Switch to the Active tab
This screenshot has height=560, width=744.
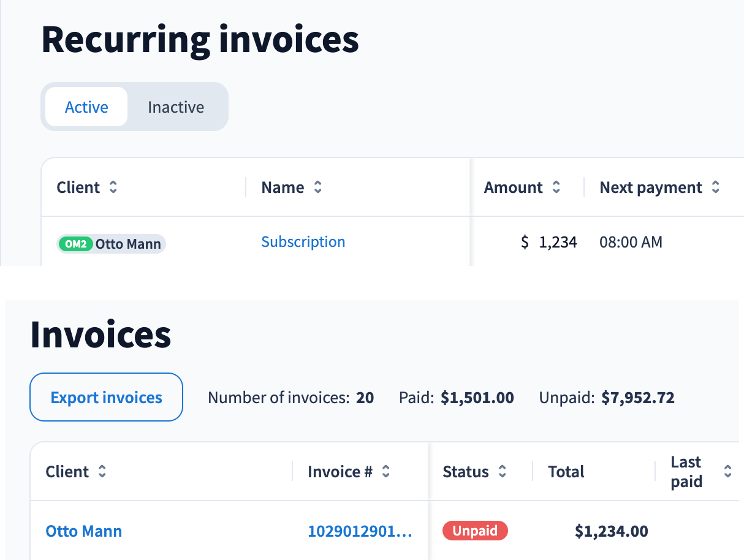click(86, 107)
